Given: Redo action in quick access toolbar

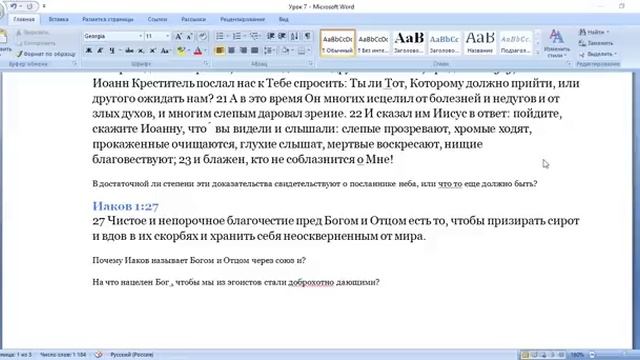Looking at the screenshot, I should pyautogui.click(x=29, y=6).
